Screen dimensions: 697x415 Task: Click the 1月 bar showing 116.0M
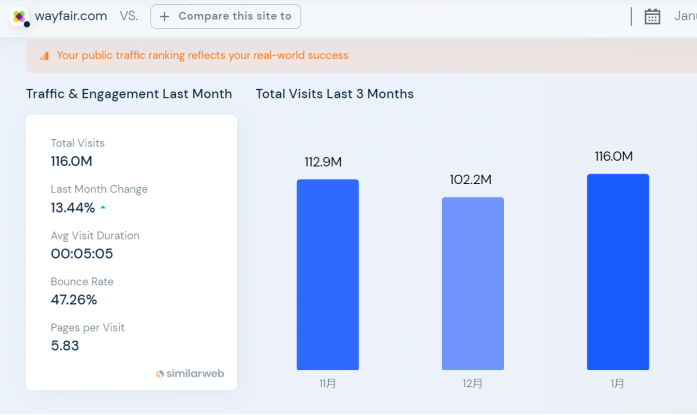617,272
